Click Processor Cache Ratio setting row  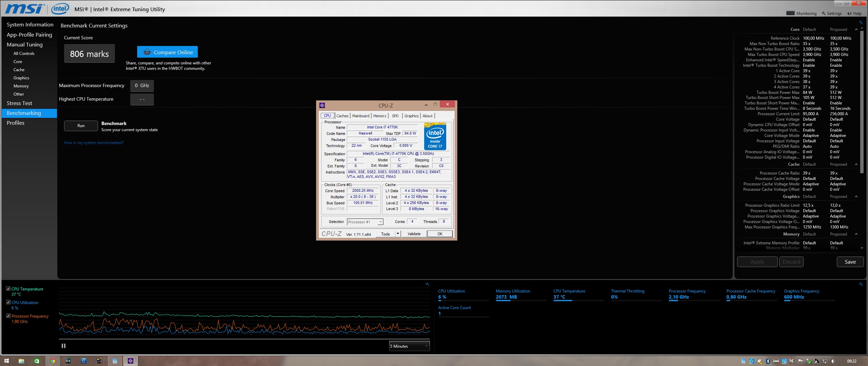(798, 173)
